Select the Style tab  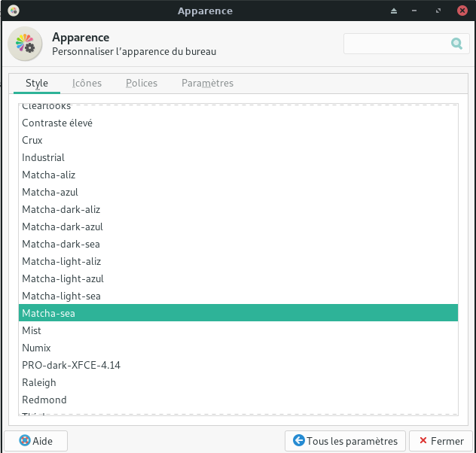tap(36, 84)
